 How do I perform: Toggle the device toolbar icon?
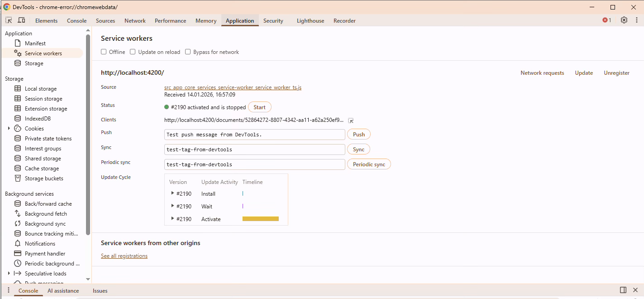(21, 20)
